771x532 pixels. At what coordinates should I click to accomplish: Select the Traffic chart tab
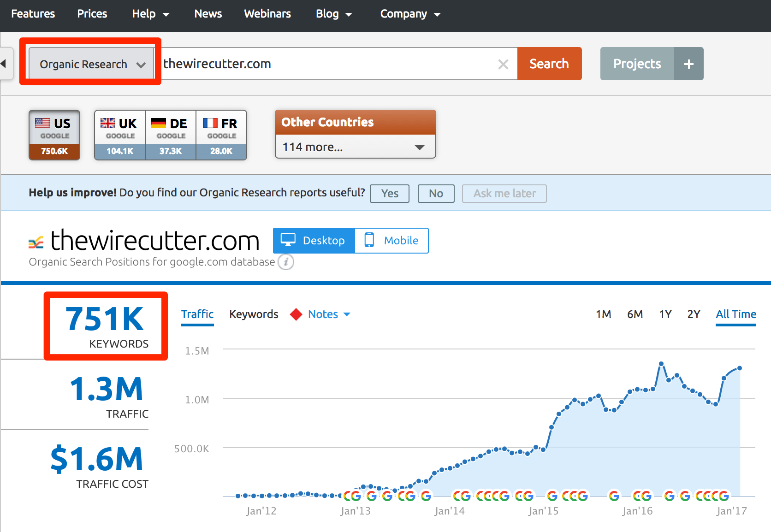tap(197, 314)
